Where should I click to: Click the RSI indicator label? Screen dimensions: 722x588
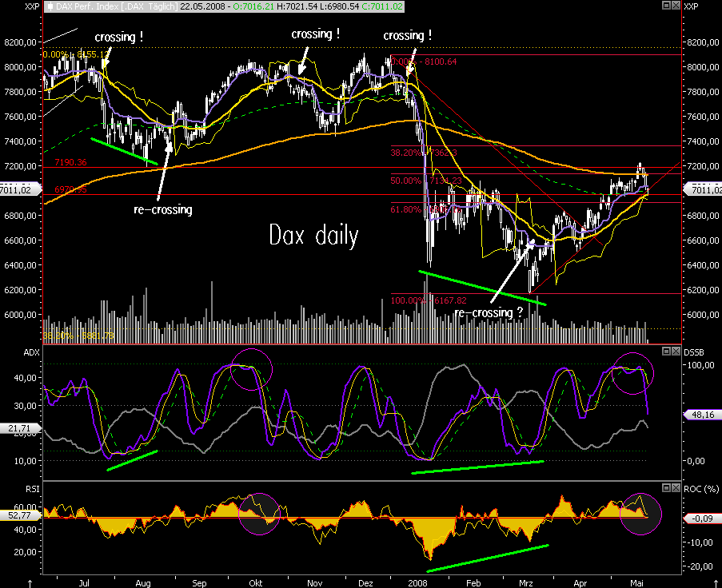pyautogui.click(x=32, y=489)
